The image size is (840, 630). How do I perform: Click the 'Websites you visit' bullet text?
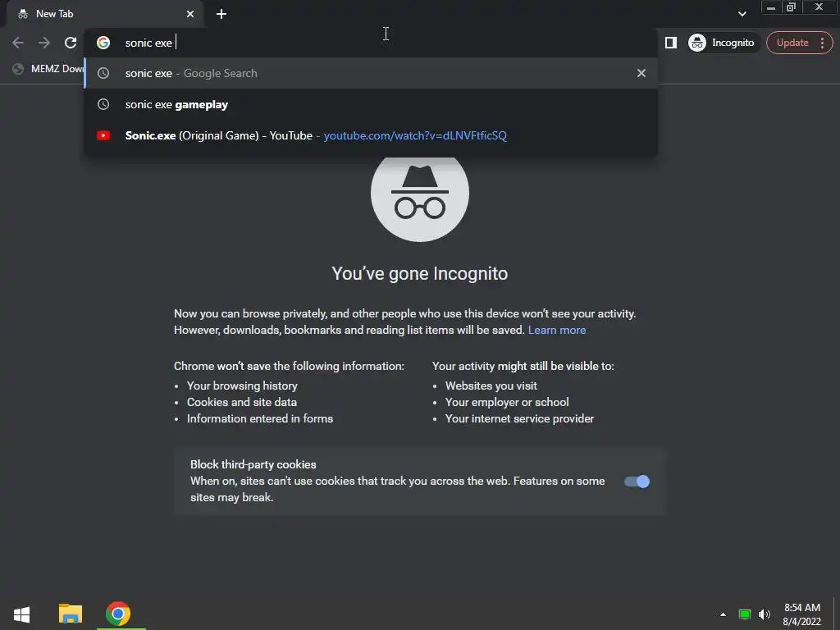pos(491,386)
